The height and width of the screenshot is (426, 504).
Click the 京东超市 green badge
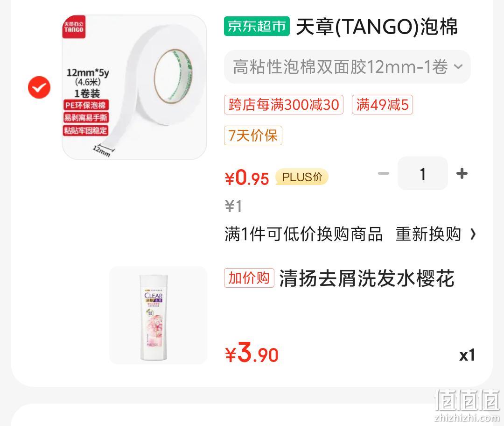(257, 26)
